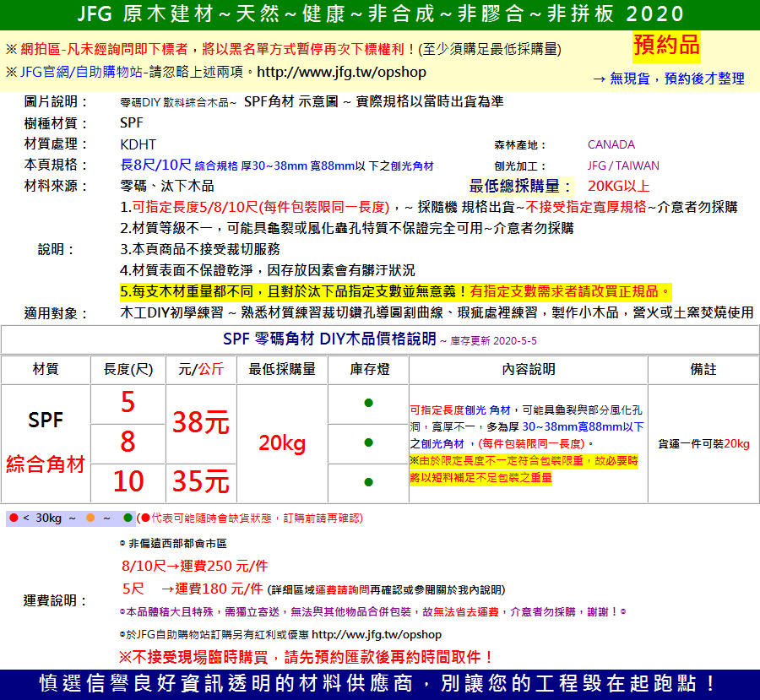Click the 長度(尺) column header
Image resolution: width=760 pixels, height=700 pixels.
(128, 369)
